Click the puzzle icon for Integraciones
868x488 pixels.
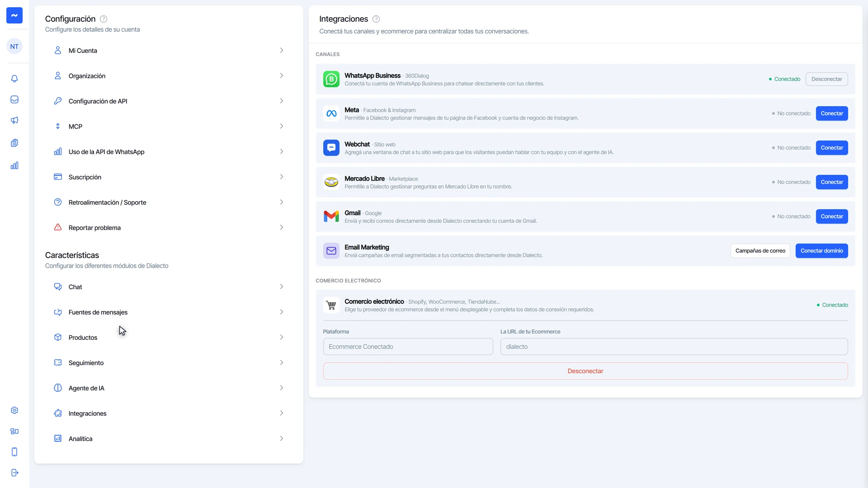[x=58, y=413]
